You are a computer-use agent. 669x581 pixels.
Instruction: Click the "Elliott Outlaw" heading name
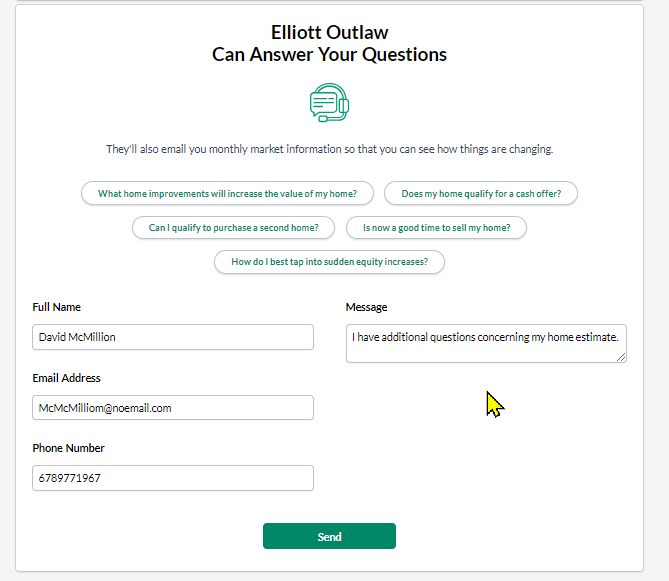329,32
